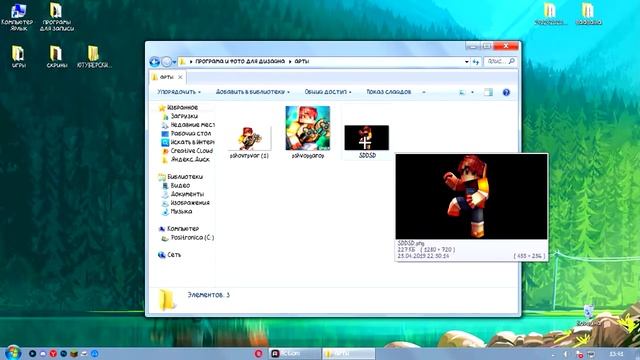Open 'програмы для записи' desktop folder
The width and height of the screenshot is (640, 360).
coord(56,17)
